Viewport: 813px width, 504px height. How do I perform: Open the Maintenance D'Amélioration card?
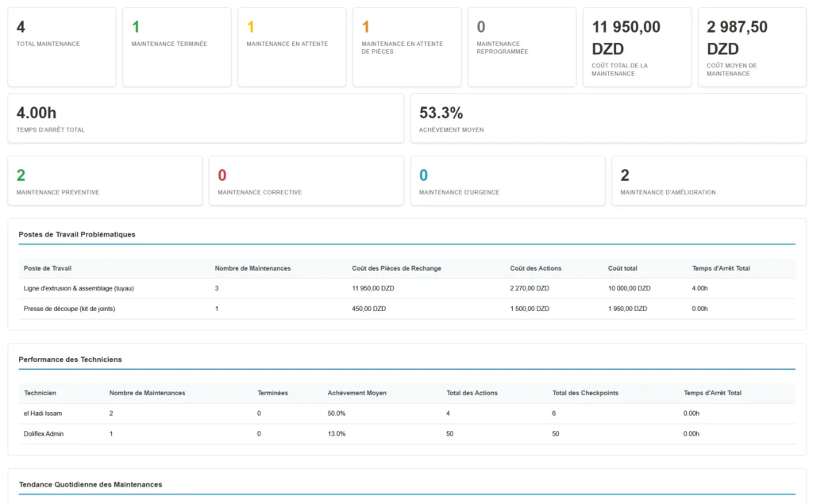tap(708, 180)
